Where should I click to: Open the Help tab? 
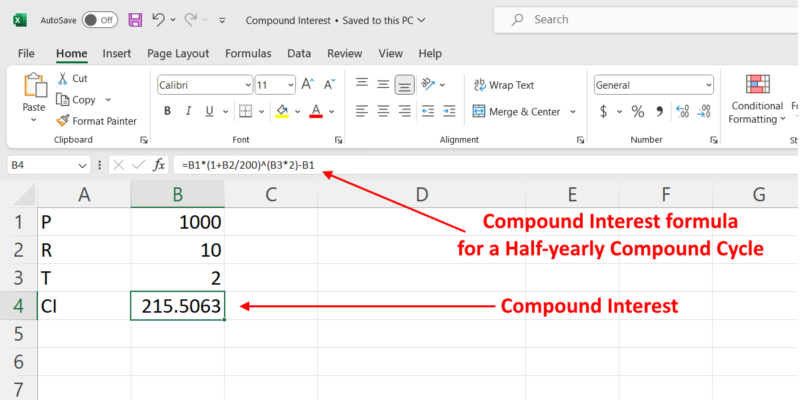(x=430, y=54)
